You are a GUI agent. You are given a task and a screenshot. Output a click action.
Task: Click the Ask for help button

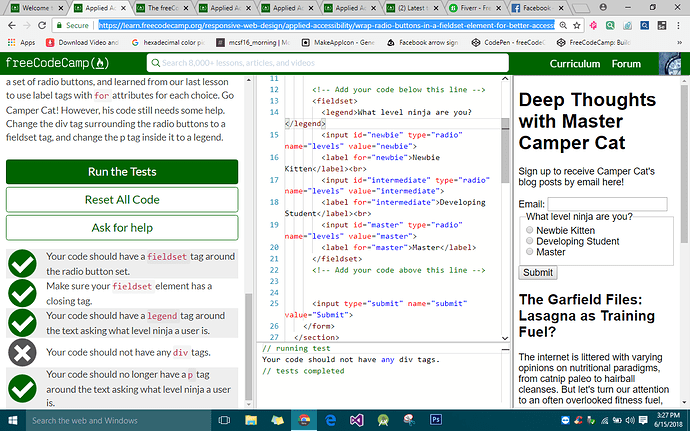[122, 228]
